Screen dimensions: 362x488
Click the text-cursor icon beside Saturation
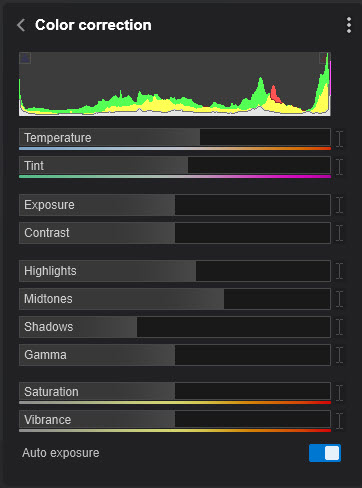coord(339,393)
